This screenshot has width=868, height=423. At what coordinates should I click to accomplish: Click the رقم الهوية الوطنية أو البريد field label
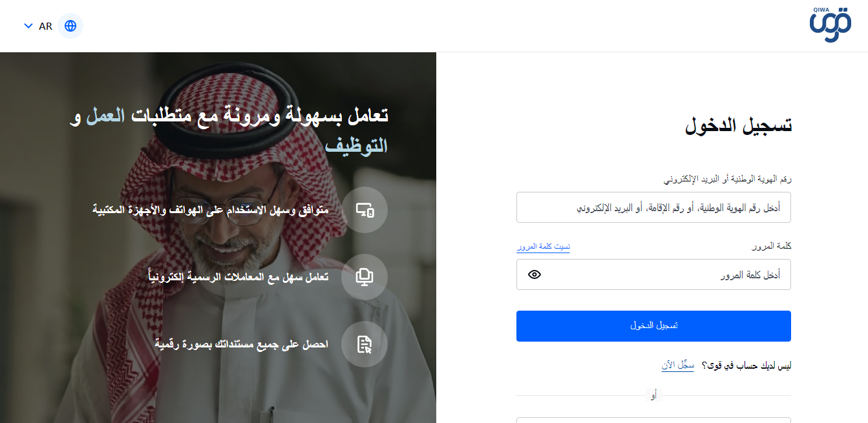[x=728, y=179]
